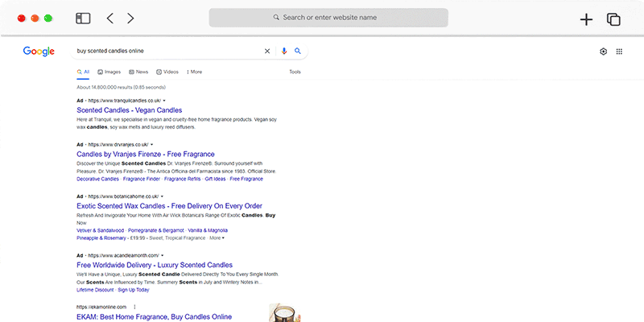Click the acandleamonth.com ad URL
644x322 pixels.
(x=124, y=255)
